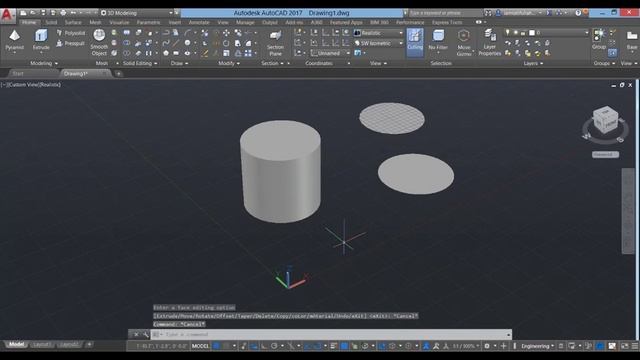Click the Smooth Object mesh tool
Viewport: 640px width, 360px height.
tap(99, 42)
